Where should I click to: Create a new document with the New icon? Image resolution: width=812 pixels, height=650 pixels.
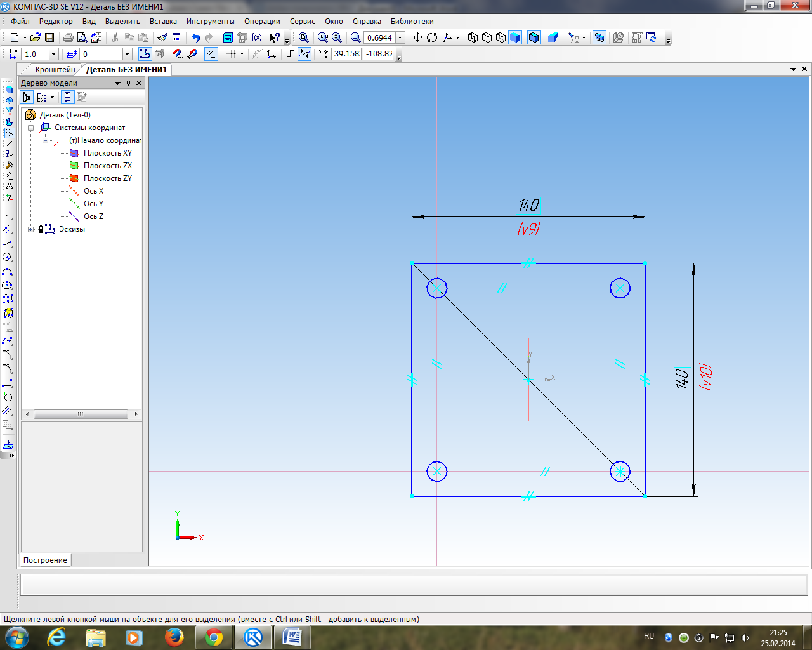pyautogui.click(x=14, y=37)
